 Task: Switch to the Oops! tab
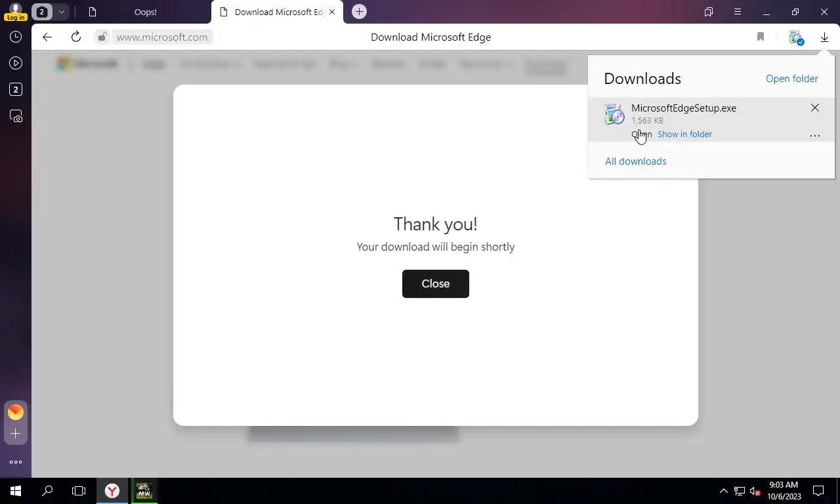tap(144, 12)
